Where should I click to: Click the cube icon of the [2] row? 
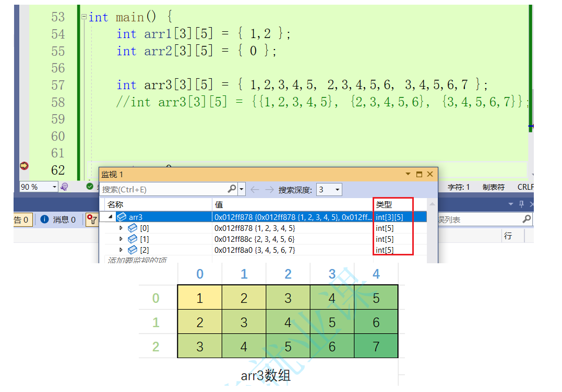133,250
